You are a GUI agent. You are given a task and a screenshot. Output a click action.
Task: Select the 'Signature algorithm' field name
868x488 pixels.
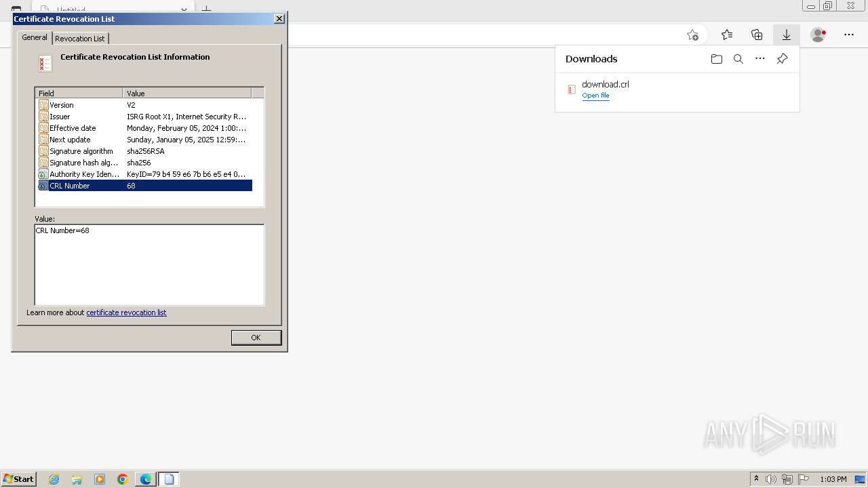point(81,151)
